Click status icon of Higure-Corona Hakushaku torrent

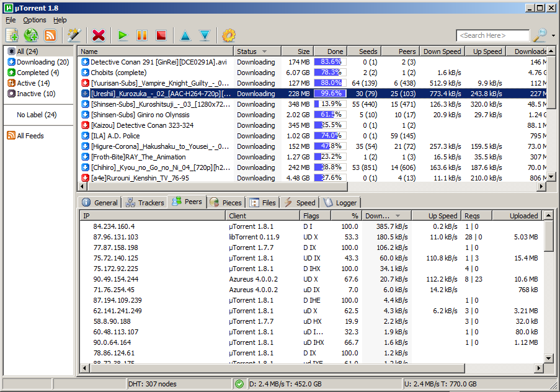[85, 146]
